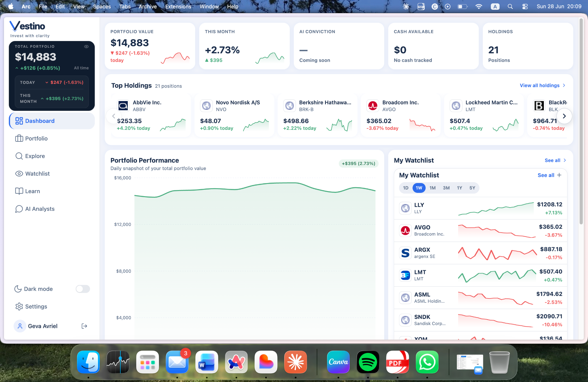The height and width of the screenshot is (382, 588).
Task: Open the Tabs menu
Action: coord(125,6)
